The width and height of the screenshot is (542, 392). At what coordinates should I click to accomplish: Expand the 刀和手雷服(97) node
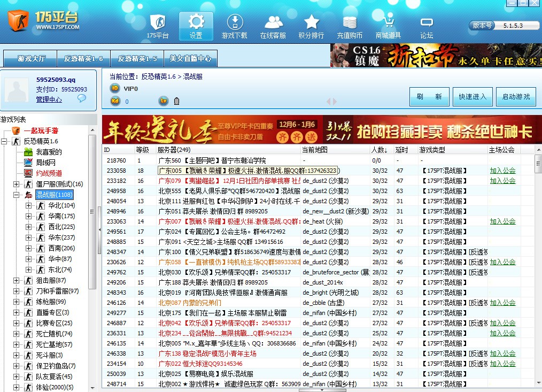coord(16,291)
